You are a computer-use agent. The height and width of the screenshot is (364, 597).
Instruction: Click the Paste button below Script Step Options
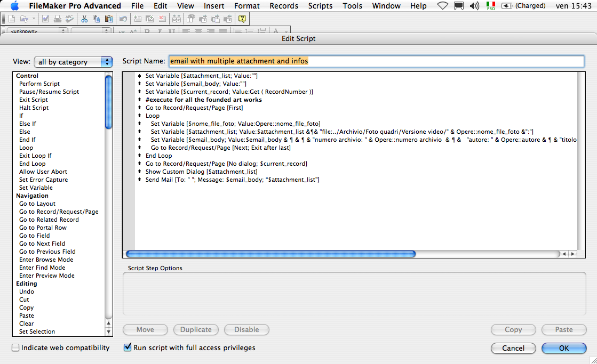point(564,329)
